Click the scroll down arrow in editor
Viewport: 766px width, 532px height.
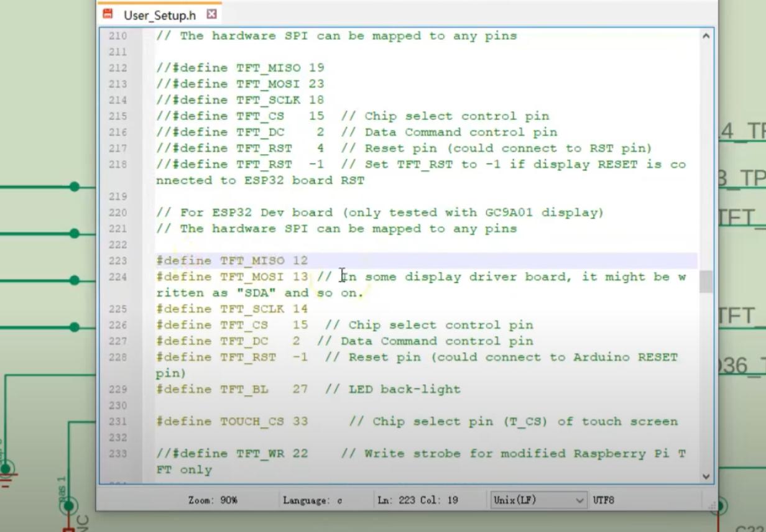pos(706,477)
